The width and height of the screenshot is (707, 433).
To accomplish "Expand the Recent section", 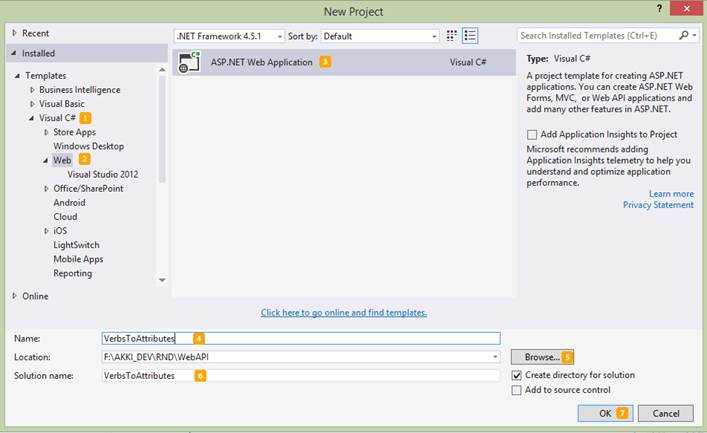I will point(14,33).
